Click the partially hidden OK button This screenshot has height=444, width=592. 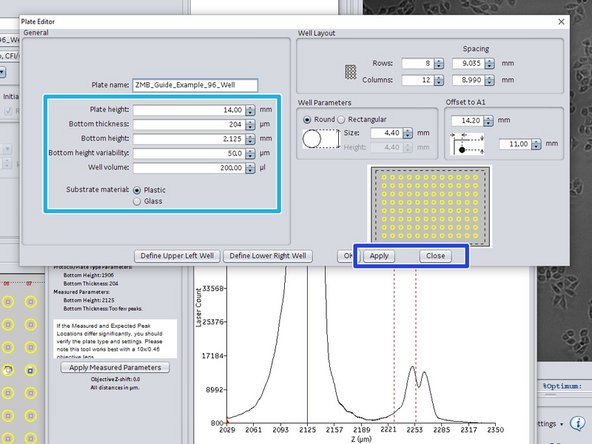pyautogui.click(x=347, y=256)
